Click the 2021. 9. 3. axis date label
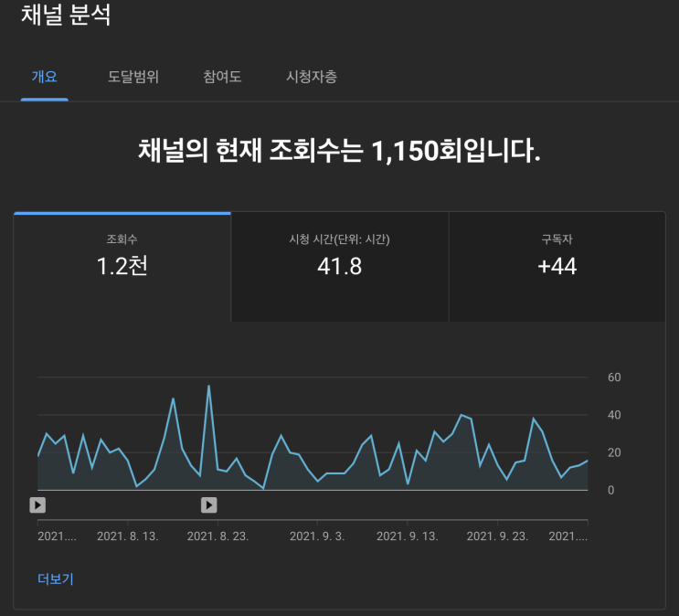The image size is (679, 616). tap(317, 536)
